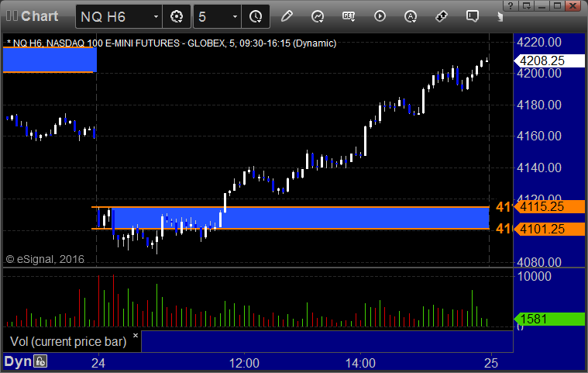Image resolution: width=588 pixels, height=373 pixels.
Task: Open the time template clock icon
Action: pyautogui.click(x=256, y=16)
